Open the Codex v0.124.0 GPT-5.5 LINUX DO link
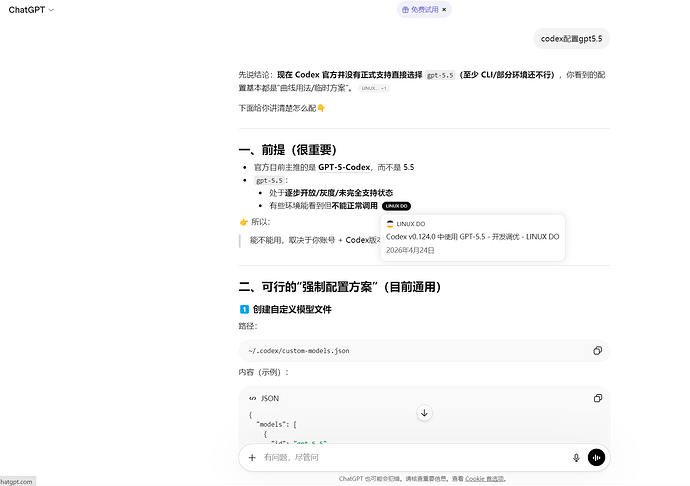This screenshot has height=486, width=690. coord(472,237)
